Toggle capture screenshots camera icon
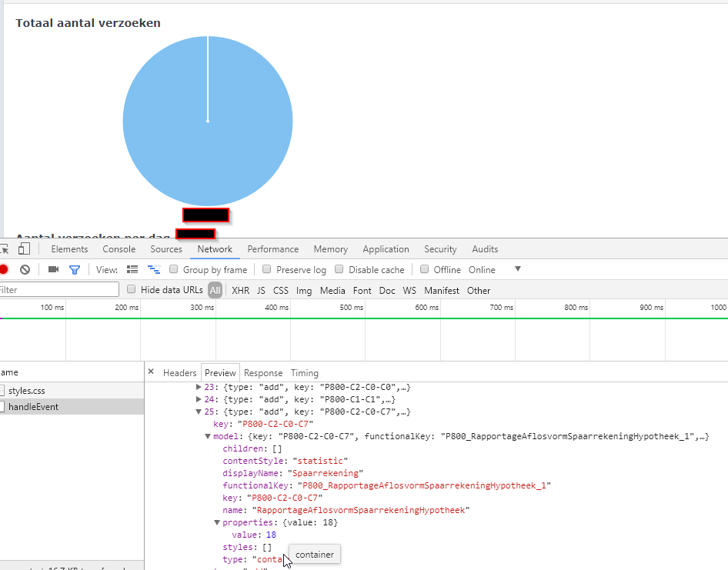 point(53,269)
